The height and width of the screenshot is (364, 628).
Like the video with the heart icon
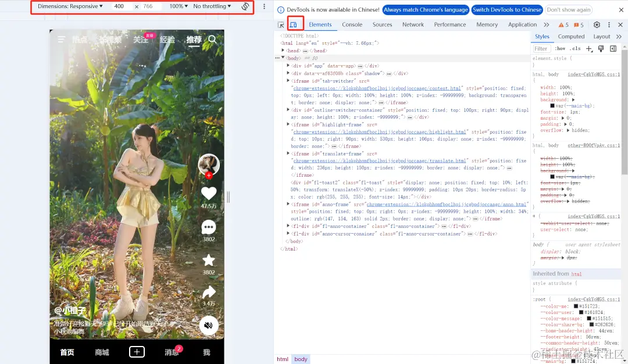click(x=209, y=194)
